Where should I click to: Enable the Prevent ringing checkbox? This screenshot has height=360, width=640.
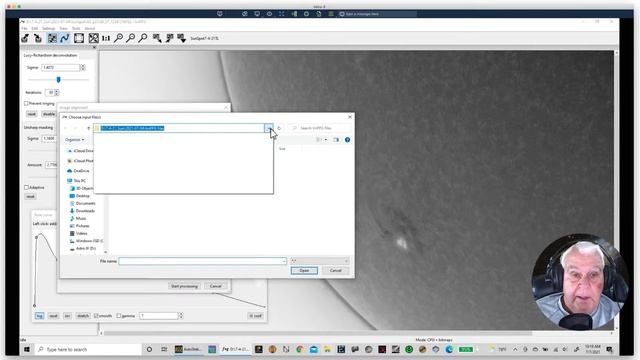27,104
